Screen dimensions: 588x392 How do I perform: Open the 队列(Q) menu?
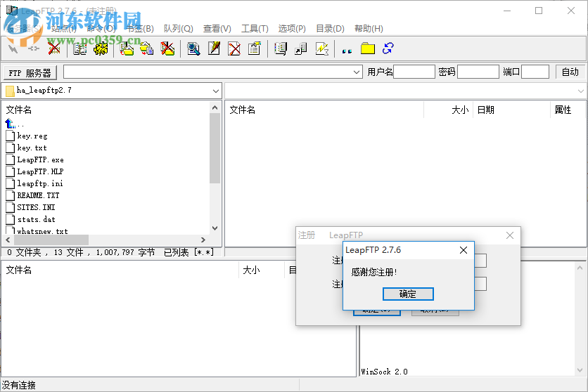pos(179,29)
